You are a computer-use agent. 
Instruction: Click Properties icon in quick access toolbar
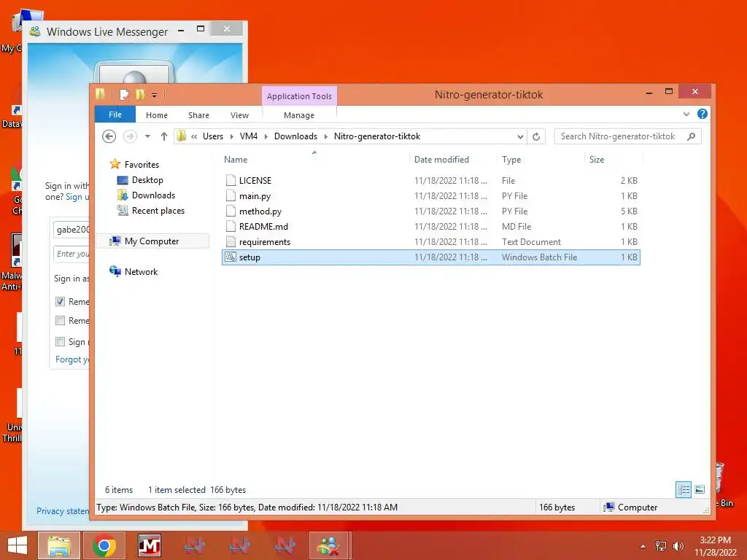pos(124,95)
